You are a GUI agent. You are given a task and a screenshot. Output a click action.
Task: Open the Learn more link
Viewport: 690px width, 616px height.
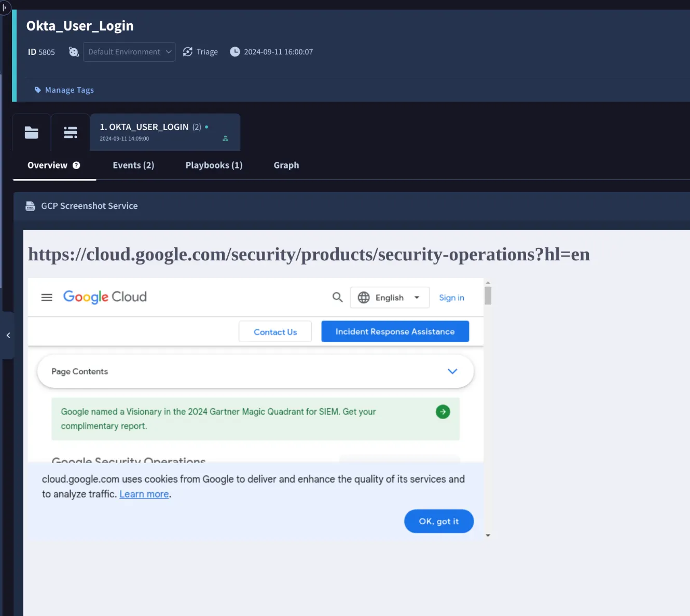pyautogui.click(x=144, y=494)
